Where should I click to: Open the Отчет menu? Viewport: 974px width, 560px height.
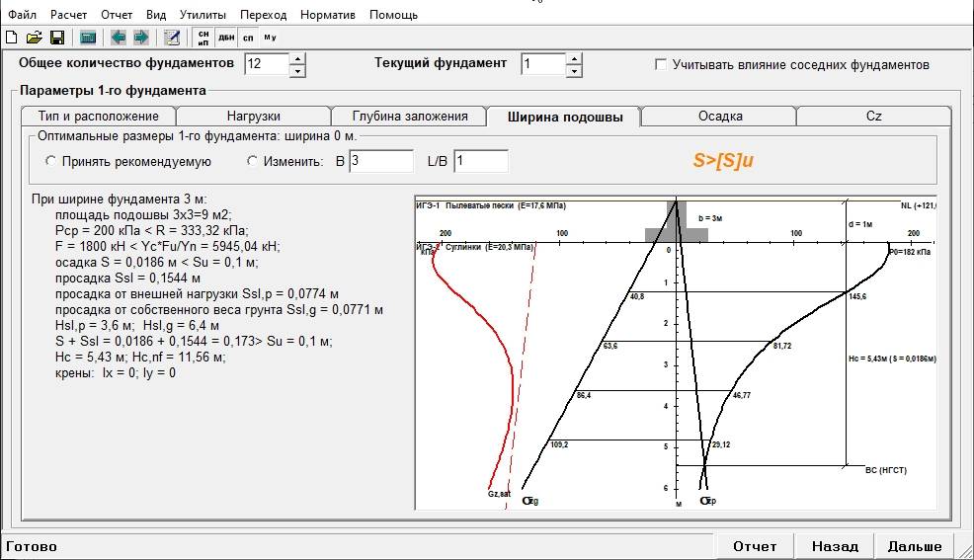[117, 14]
